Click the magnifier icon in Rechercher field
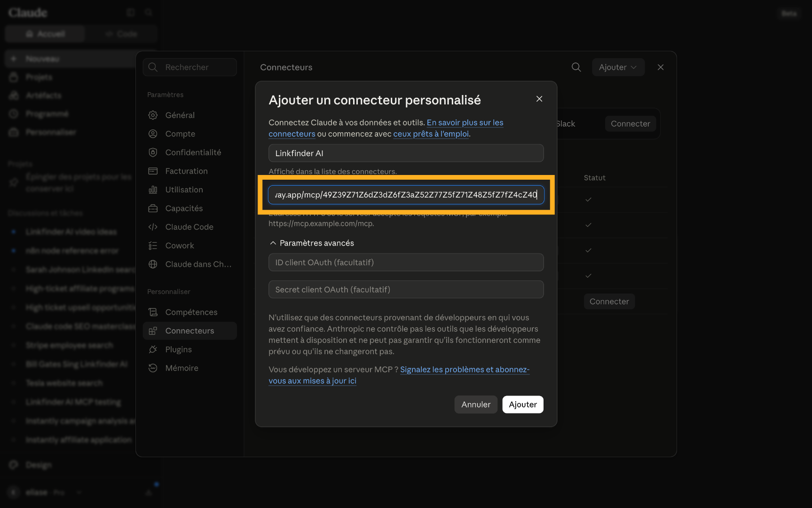The image size is (812, 508). pyautogui.click(x=153, y=67)
